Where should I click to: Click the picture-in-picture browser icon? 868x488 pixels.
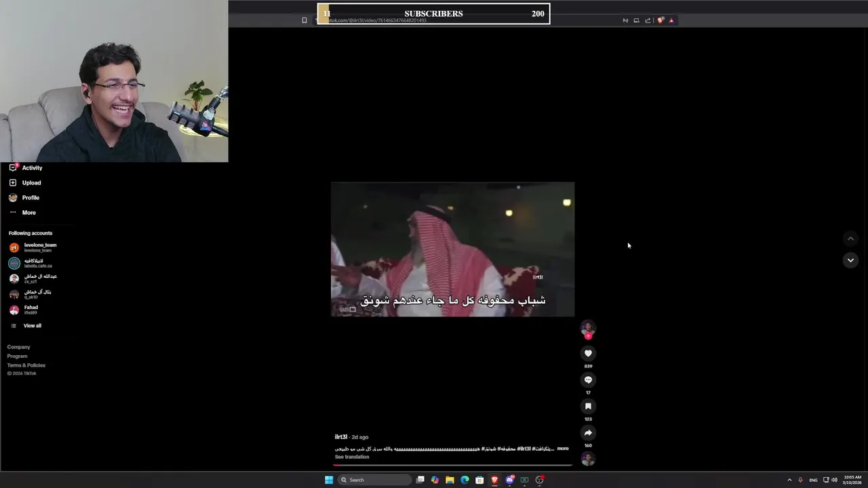[636, 20]
